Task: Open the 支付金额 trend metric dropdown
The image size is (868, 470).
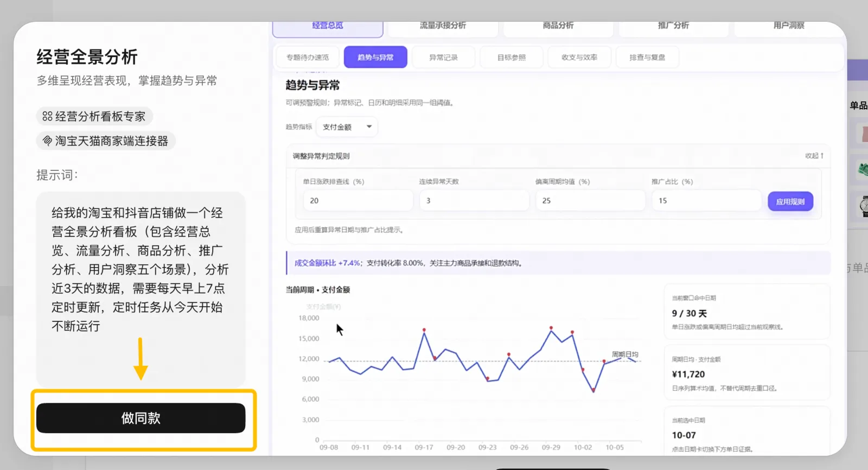Action: tap(347, 127)
